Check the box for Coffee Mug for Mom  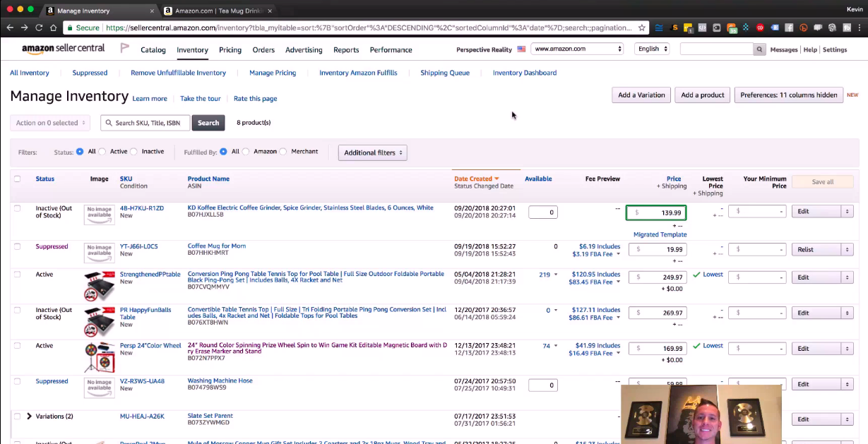tap(18, 246)
